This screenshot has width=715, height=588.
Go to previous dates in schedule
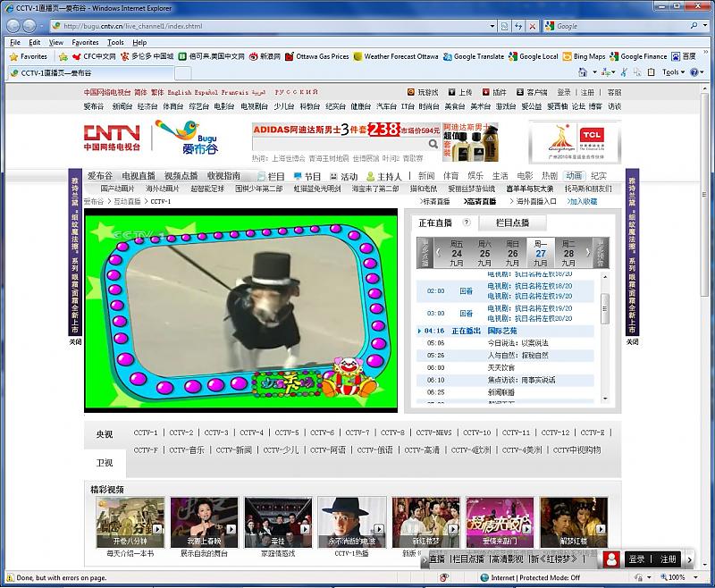pyautogui.click(x=438, y=252)
